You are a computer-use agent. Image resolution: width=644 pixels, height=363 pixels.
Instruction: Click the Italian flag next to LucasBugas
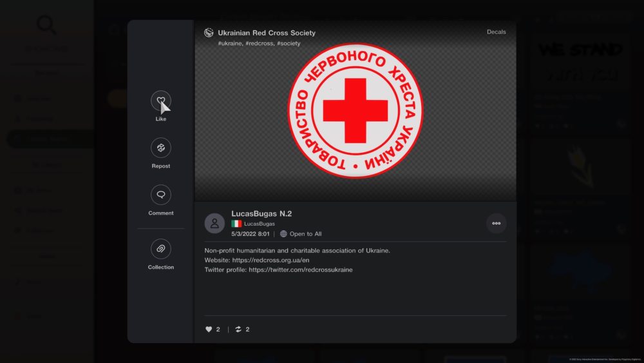point(236,224)
